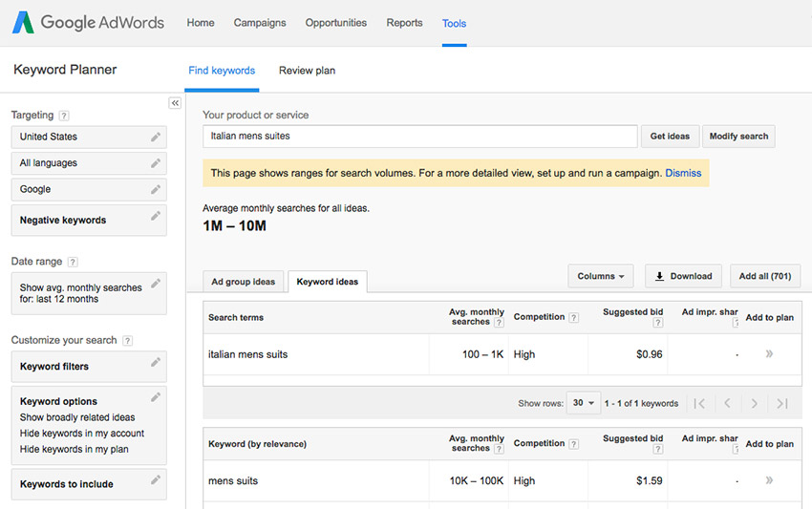Go to next page arrow

[754, 404]
